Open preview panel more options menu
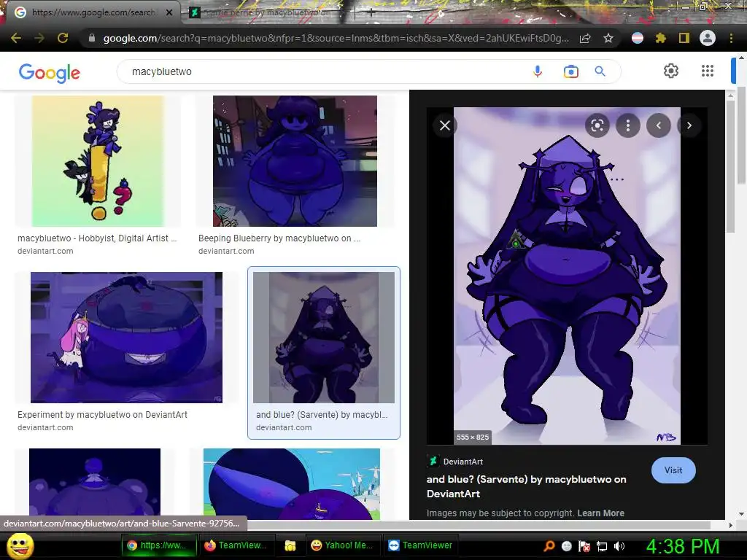 point(628,125)
